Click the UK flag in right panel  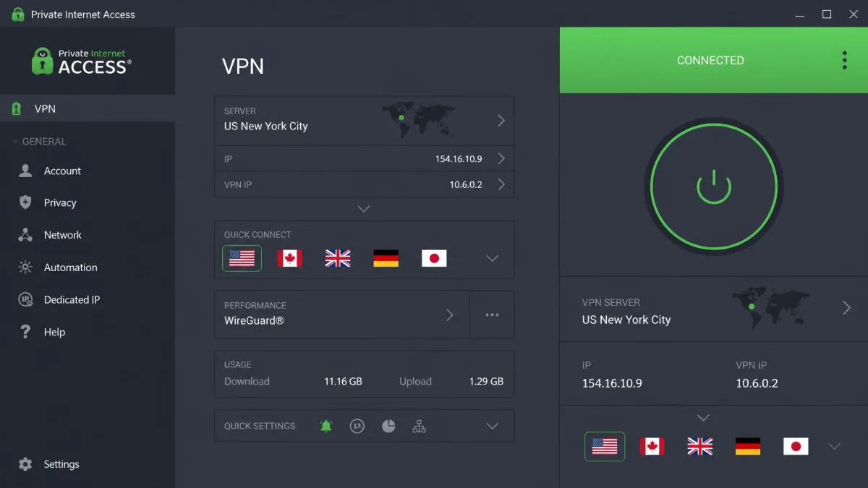click(700, 446)
